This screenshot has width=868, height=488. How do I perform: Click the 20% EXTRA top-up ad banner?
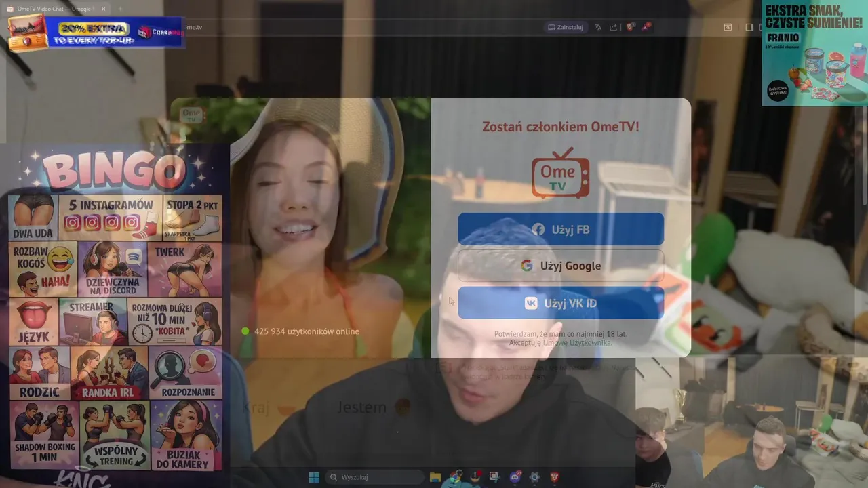tap(96, 33)
